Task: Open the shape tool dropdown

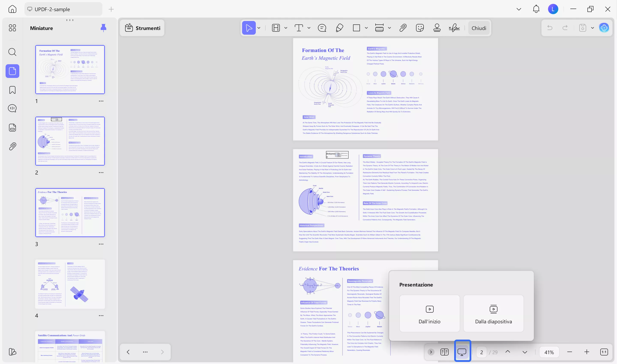Action: pos(367,28)
